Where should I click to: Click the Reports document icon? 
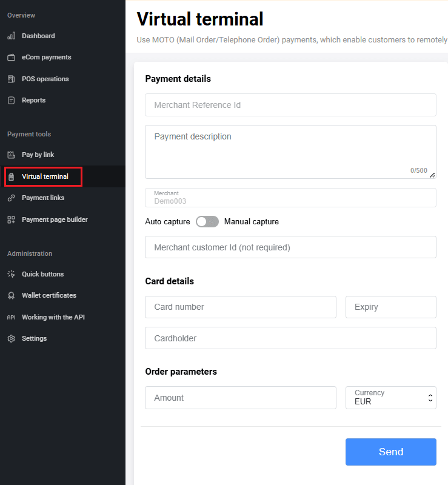point(11,100)
